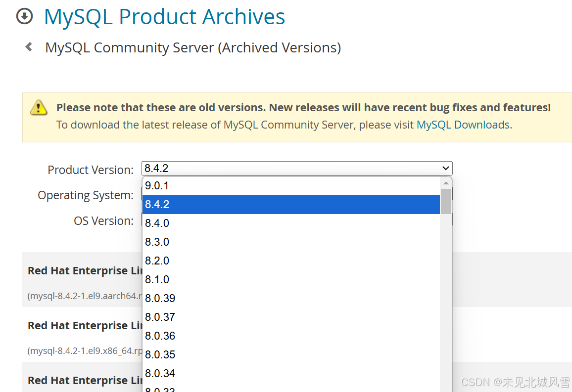Select version 8.0.36 option
Screen dimensions: 572x392
click(x=291, y=336)
